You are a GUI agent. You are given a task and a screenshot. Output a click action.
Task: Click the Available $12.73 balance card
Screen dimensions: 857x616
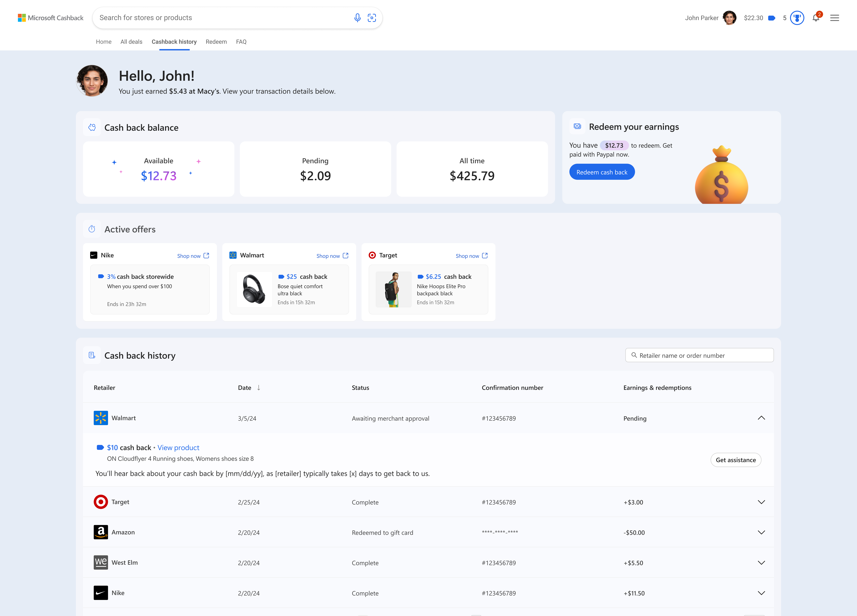click(x=159, y=169)
